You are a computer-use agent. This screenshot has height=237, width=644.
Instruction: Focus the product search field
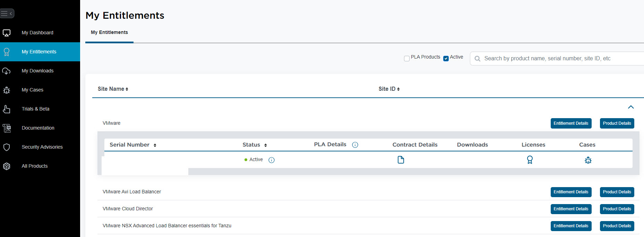(557, 59)
